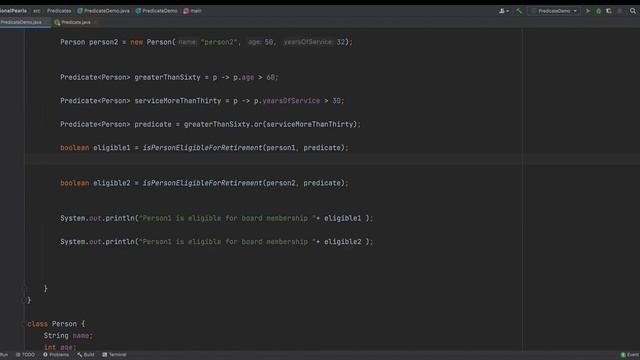Click PredicateDemo class breadcrumb
Image resolution: width=640 pixels, height=360 pixels.
pos(156,11)
